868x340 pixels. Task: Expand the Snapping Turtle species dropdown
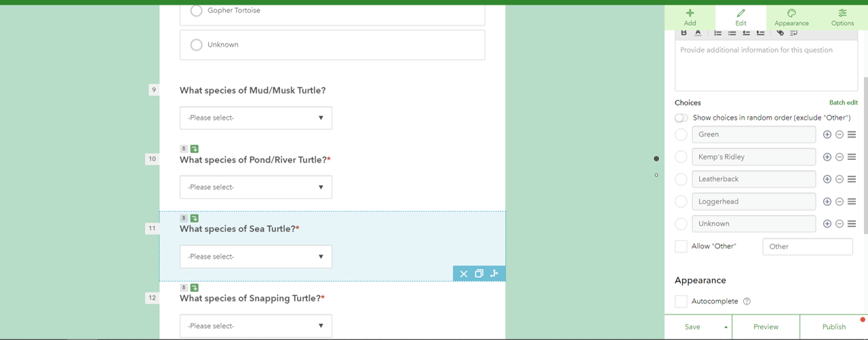[256, 326]
